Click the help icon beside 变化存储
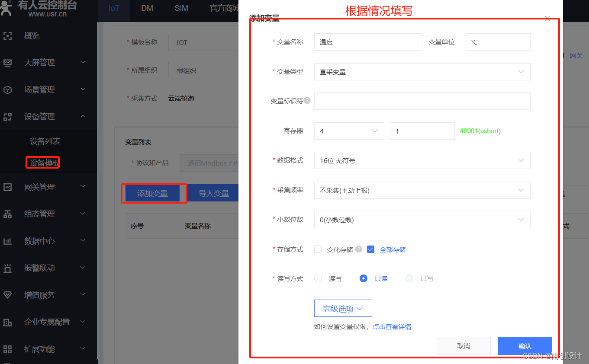 coord(358,249)
